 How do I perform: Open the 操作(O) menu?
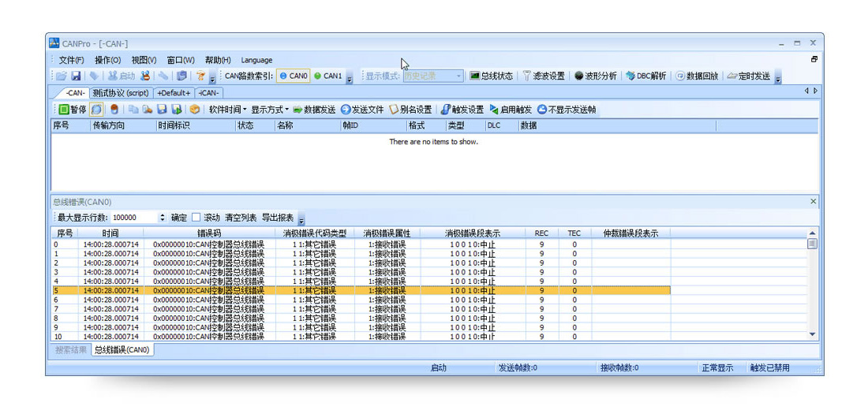coord(107,60)
